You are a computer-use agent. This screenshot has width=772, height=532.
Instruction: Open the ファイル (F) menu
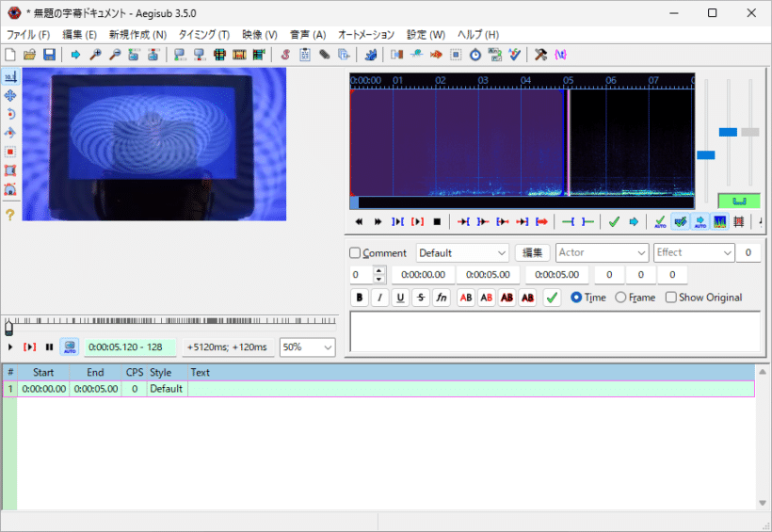[x=28, y=35]
